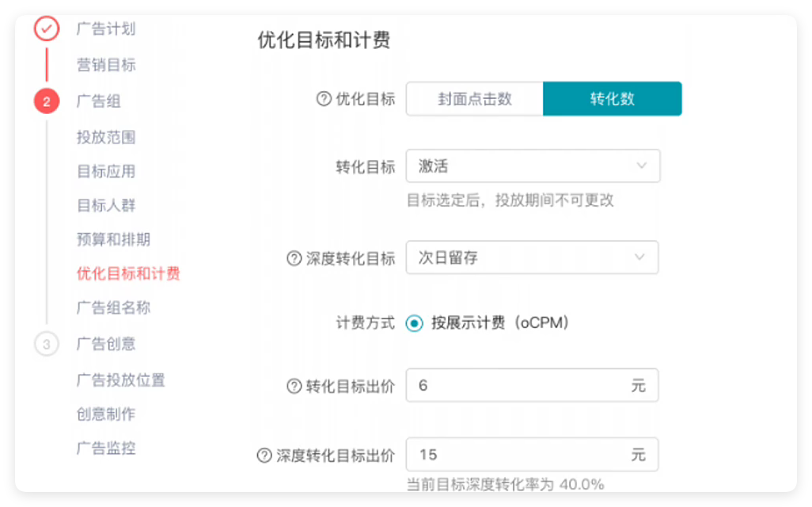The height and width of the screenshot is (507, 812).
Task: Open the 创意制作 step
Action: 107,414
